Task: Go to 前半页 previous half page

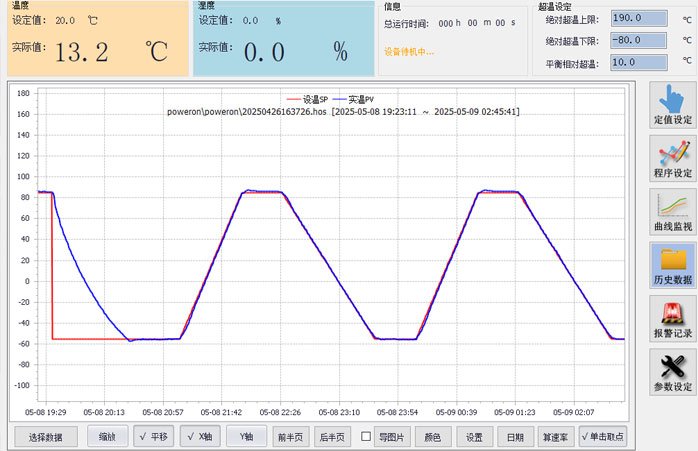Action: tap(290, 437)
